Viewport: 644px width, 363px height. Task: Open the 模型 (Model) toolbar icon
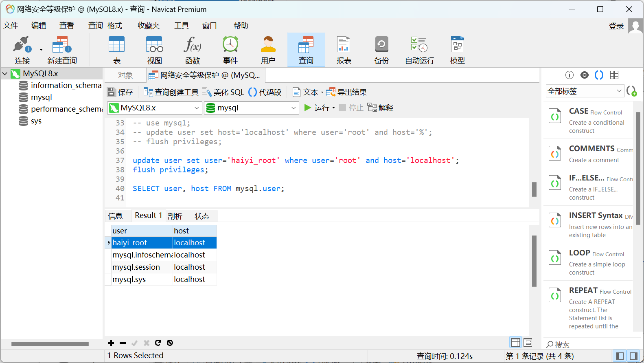pos(457,50)
